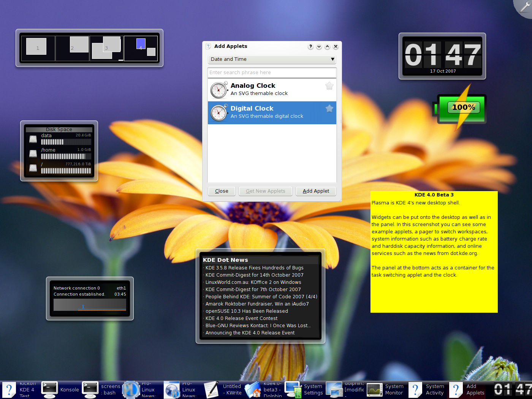Switch to kde4.0-beta3 - Dolphin task
532x399 pixels.
(x=263, y=390)
